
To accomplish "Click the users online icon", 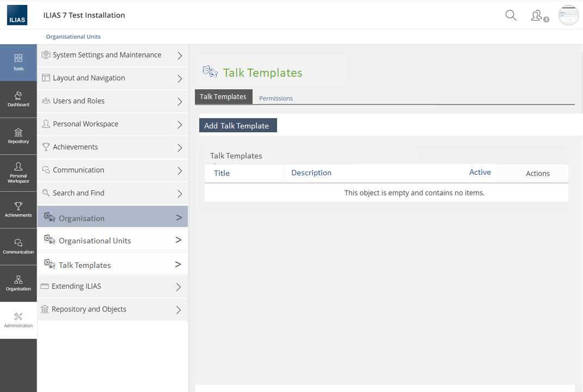I will coord(538,16).
